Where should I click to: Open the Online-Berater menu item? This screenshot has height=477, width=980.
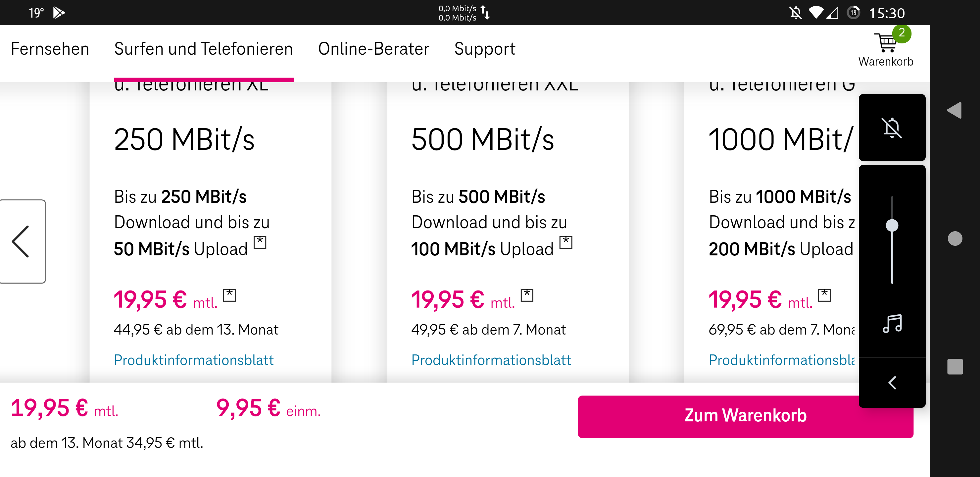pyautogui.click(x=373, y=49)
